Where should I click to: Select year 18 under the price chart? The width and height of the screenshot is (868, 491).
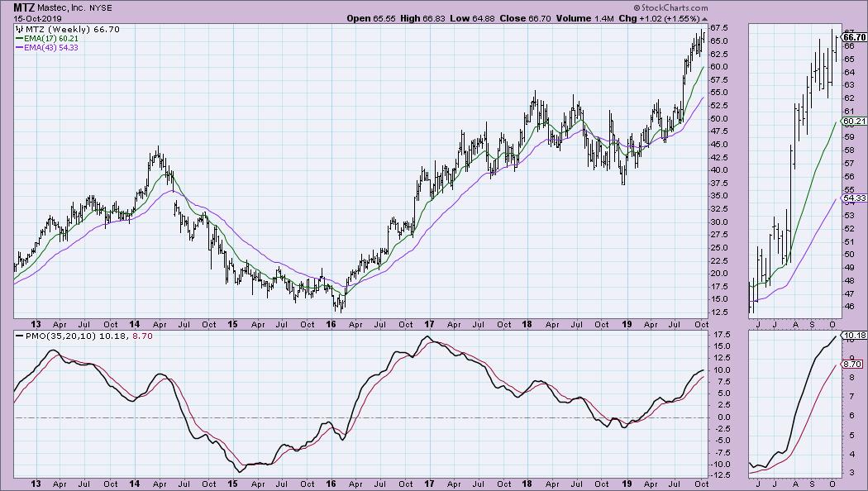pos(527,324)
